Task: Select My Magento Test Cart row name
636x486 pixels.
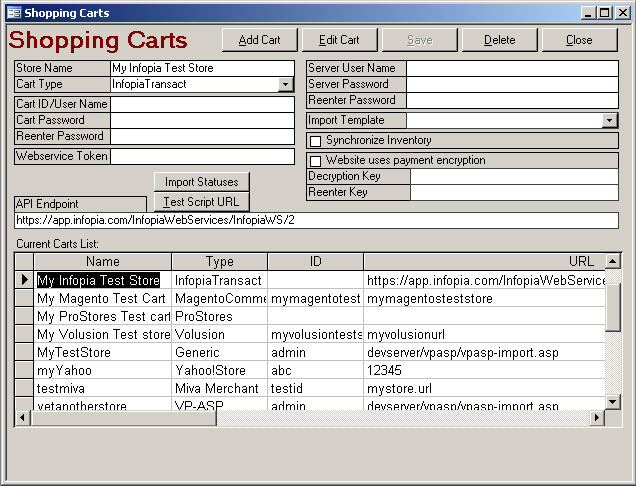Action: pyautogui.click(x=101, y=299)
